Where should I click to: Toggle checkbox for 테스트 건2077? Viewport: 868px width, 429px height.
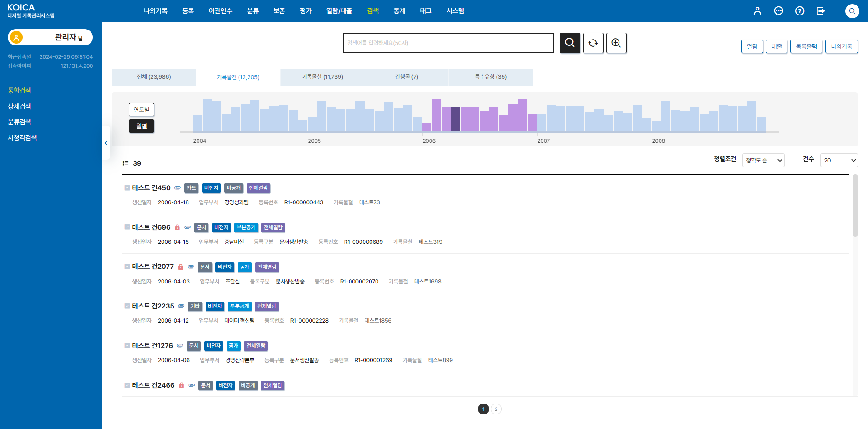click(127, 267)
